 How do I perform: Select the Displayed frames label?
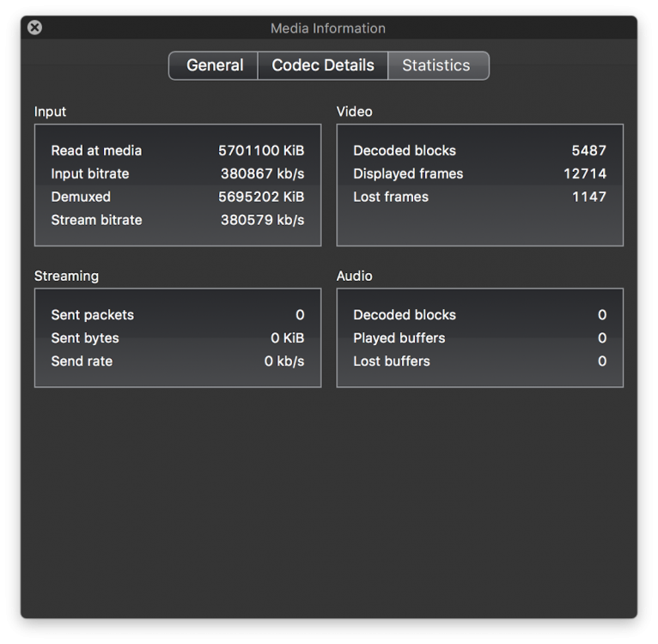tap(408, 173)
